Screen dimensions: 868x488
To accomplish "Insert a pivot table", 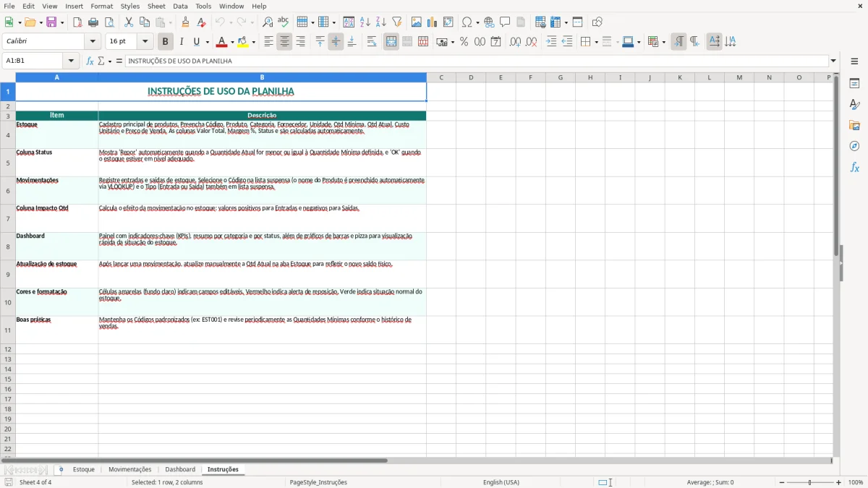I will [448, 22].
